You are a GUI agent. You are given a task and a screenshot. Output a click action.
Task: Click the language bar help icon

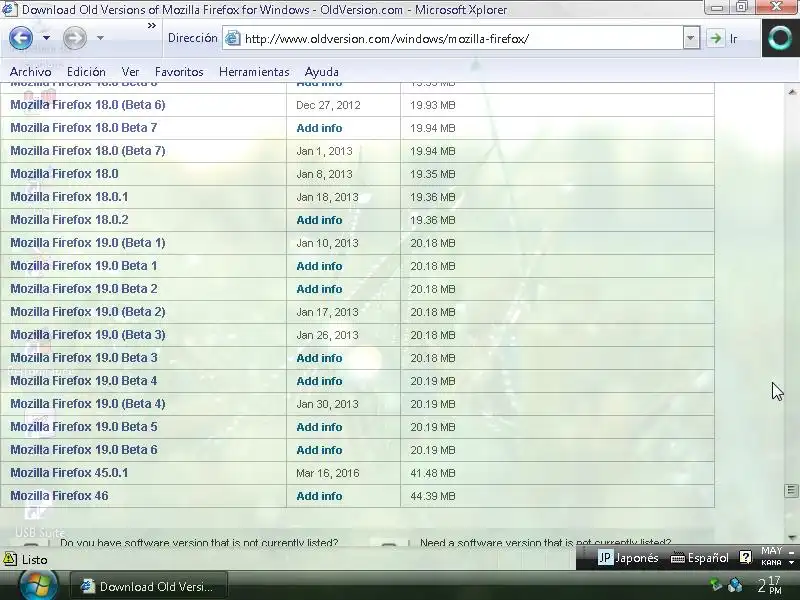click(745, 557)
